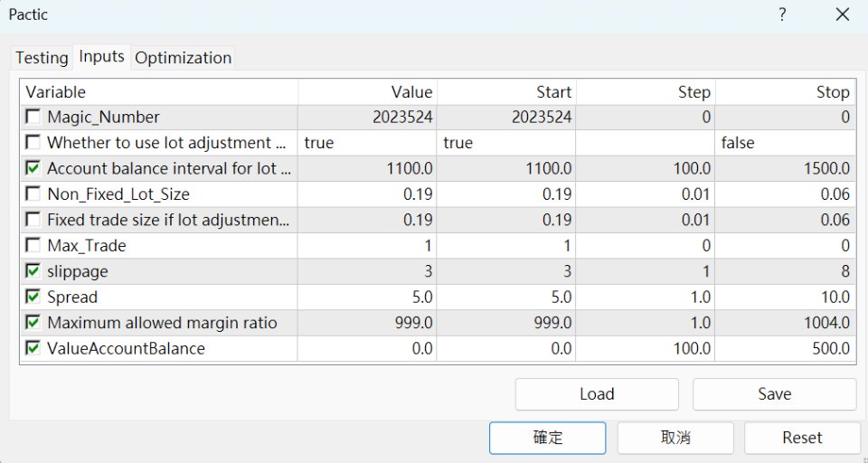
Task: Select the Non_Fixed_Lot_Size variable name
Action: 118,194
